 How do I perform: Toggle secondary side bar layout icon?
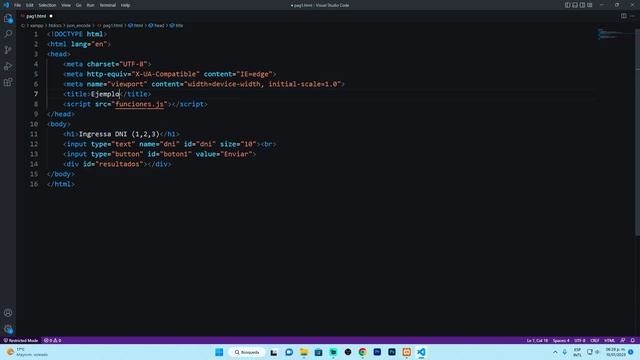point(582,5)
